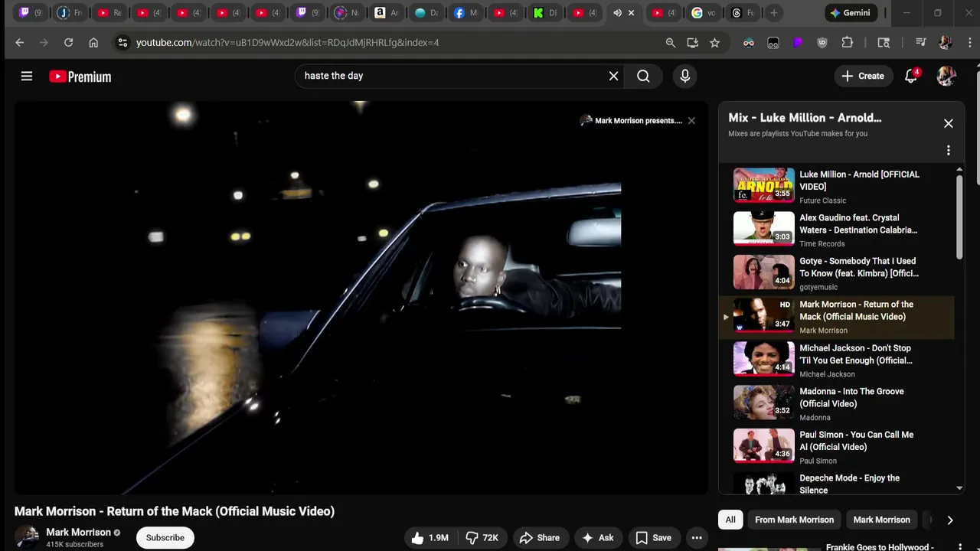
Task: View site information for youtube.com
Action: click(122, 43)
